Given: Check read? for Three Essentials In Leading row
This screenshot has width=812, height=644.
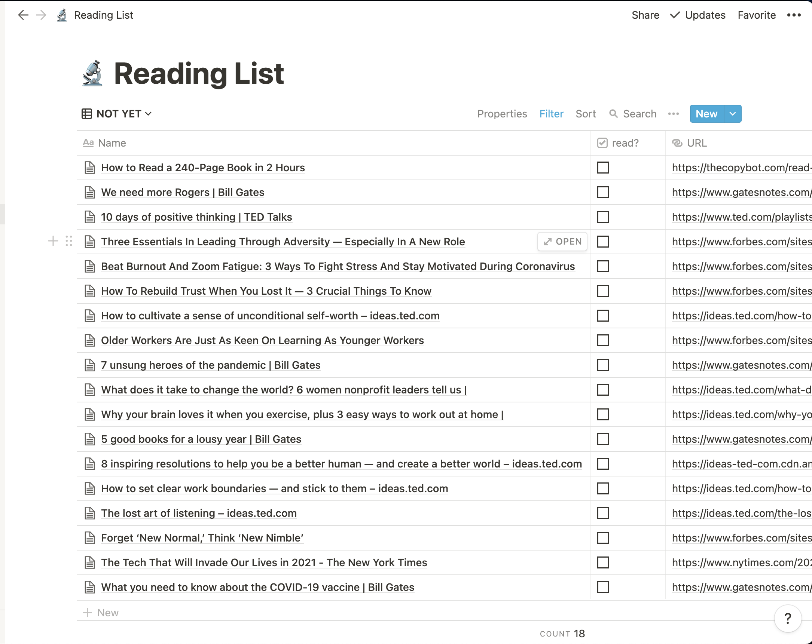Looking at the screenshot, I should [x=603, y=242].
